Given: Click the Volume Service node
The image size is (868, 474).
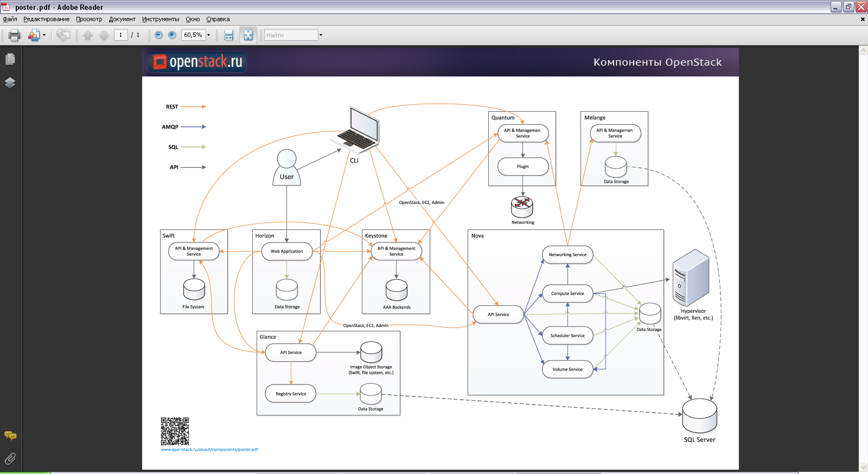Looking at the screenshot, I should click(567, 369).
